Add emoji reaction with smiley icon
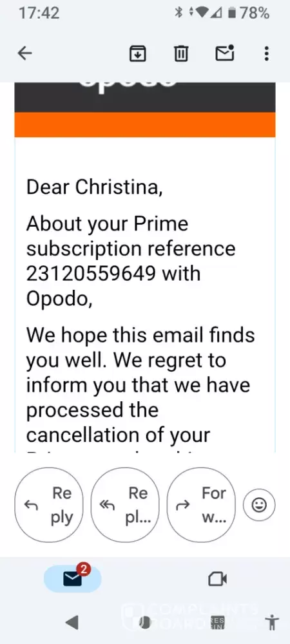 pos(259,505)
